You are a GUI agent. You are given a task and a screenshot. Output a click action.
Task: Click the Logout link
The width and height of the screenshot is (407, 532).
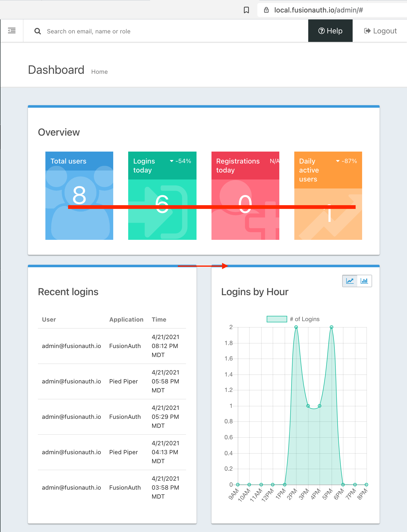[380, 31]
